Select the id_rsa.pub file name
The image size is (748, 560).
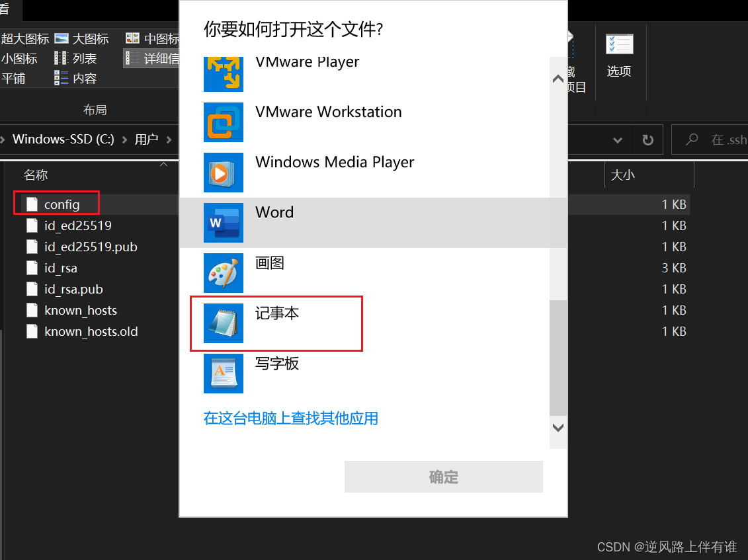click(73, 289)
